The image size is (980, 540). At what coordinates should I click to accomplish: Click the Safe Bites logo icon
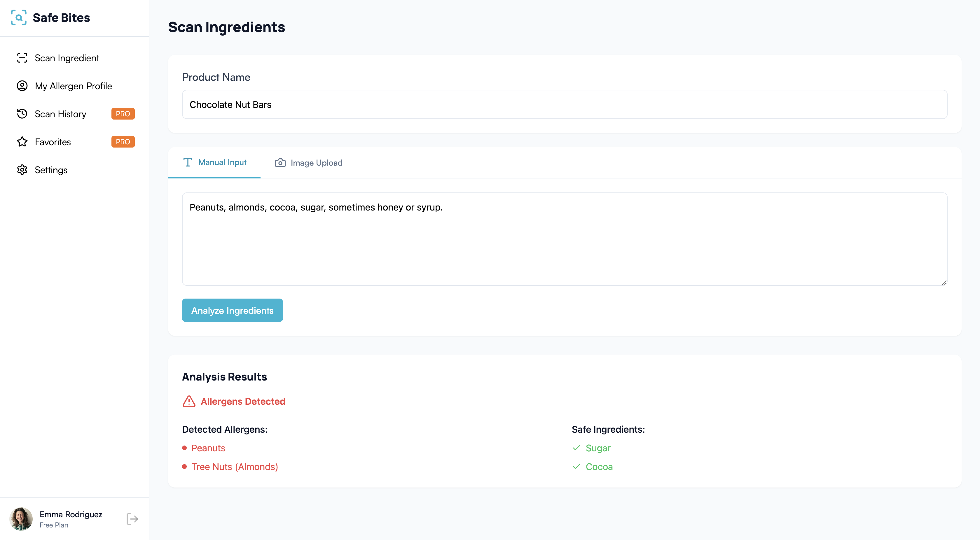(x=19, y=18)
